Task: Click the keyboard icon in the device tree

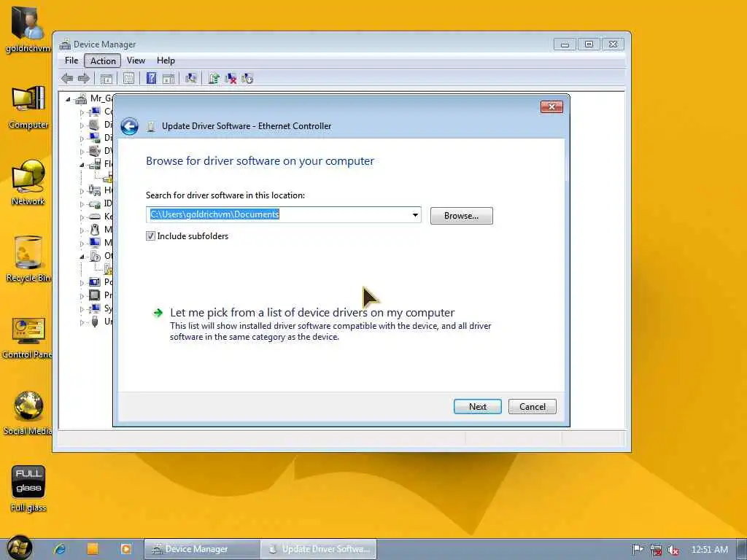Action: tap(95, 217)
